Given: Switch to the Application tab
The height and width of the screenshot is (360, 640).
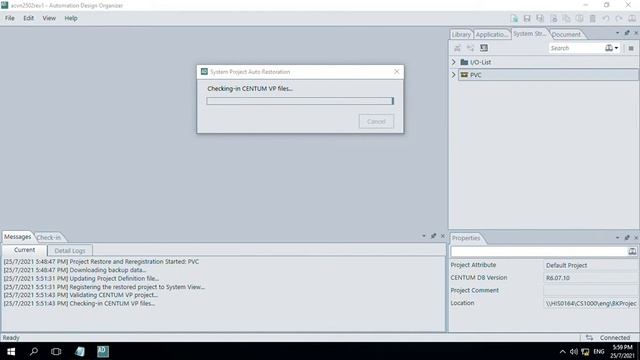Looking at the screenshot, I should [x=492, y=34].
